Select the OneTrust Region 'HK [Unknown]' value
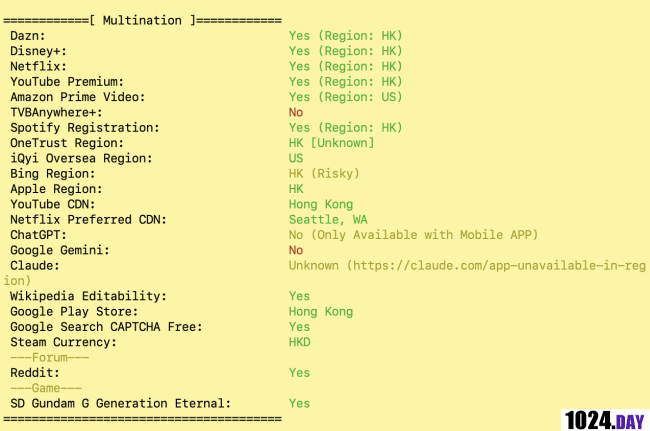The width and height of the screenshot is (650, 431). tap(331, 143)
